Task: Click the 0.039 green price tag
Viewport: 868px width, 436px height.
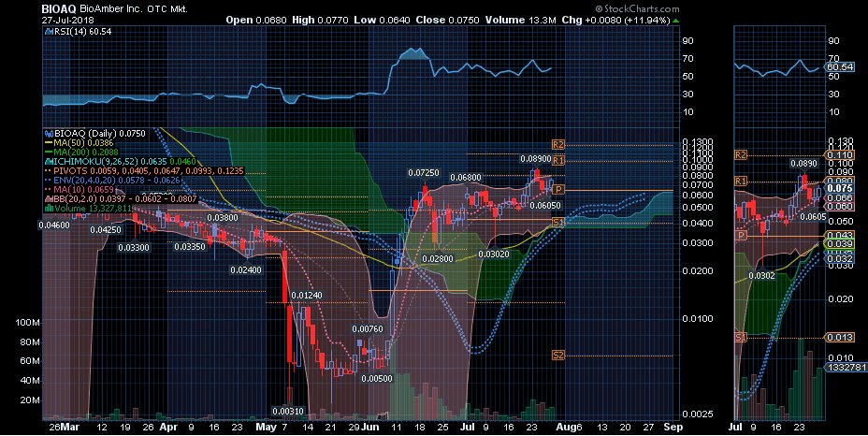Action: click(x=840, y=244)
